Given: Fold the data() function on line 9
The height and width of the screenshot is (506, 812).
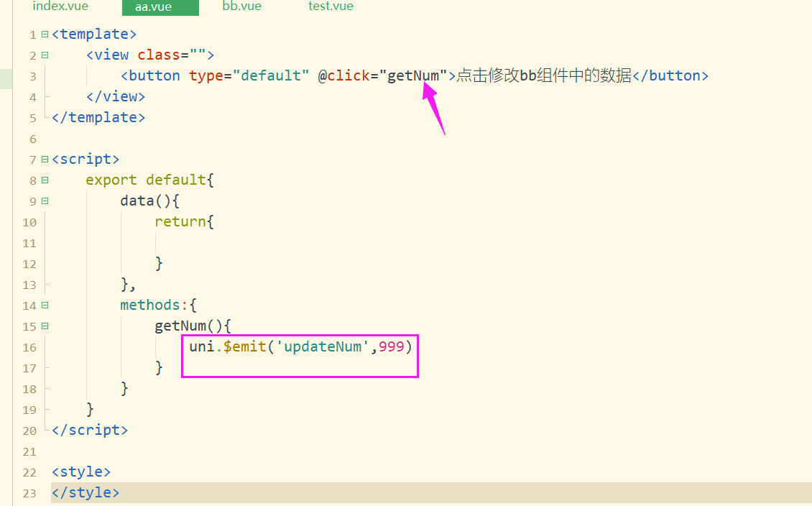Looking at the screenshot, I should (x=45, y=201).
